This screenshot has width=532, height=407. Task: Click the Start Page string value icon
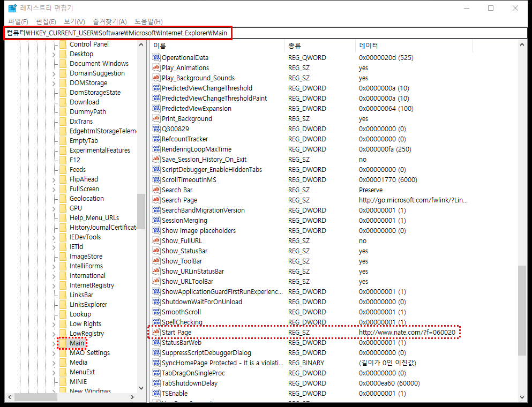(156, 332)
